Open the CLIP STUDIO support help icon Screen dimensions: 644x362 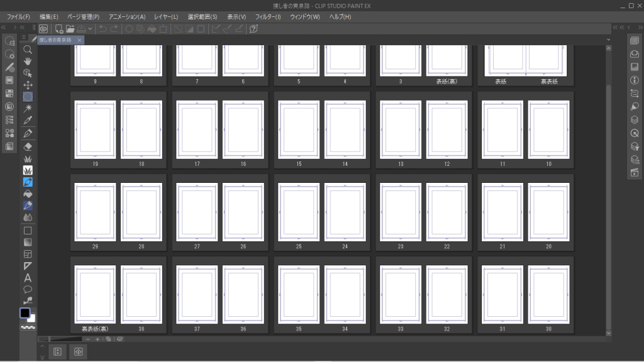(254, 29)
